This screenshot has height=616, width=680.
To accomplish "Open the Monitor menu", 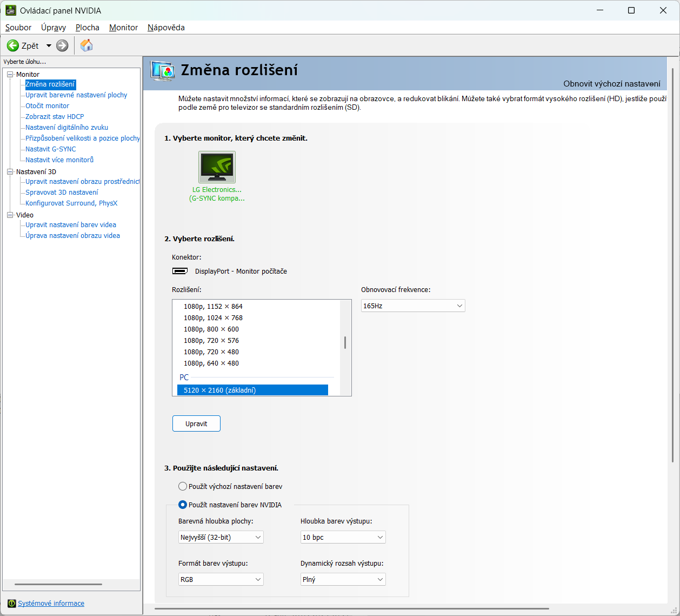I will click(124, 28).
